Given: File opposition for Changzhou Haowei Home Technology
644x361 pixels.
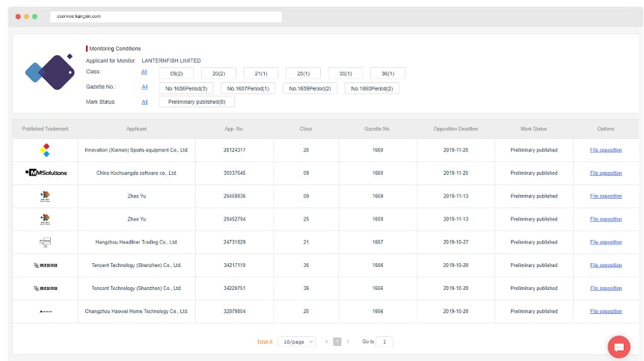Looking at the screenshot, I should click(x=606, y=312).
